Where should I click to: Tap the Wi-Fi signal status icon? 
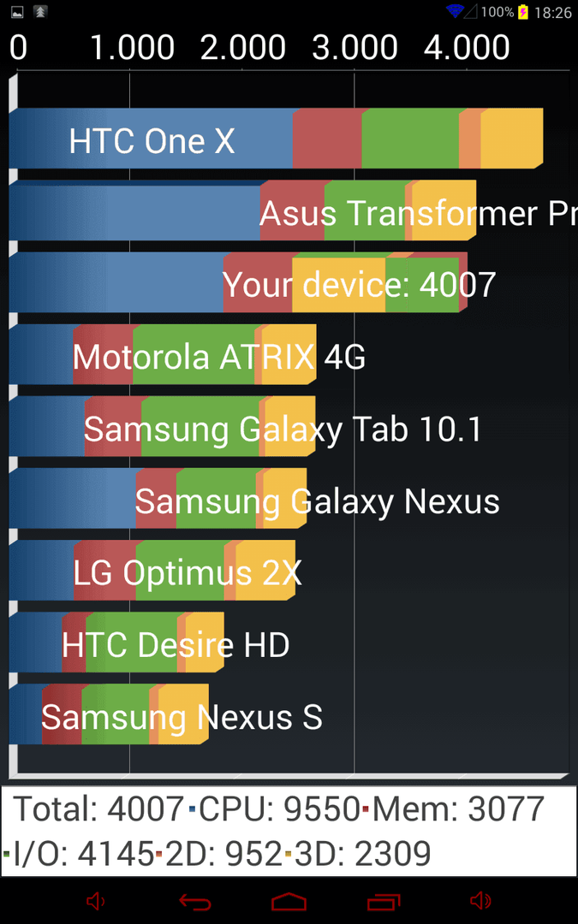coord(455,11)
